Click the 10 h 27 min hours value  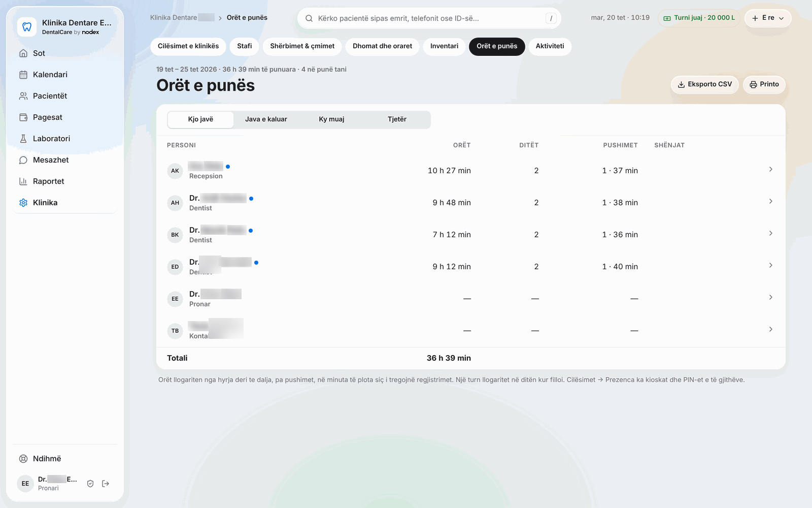pos(449,171)
